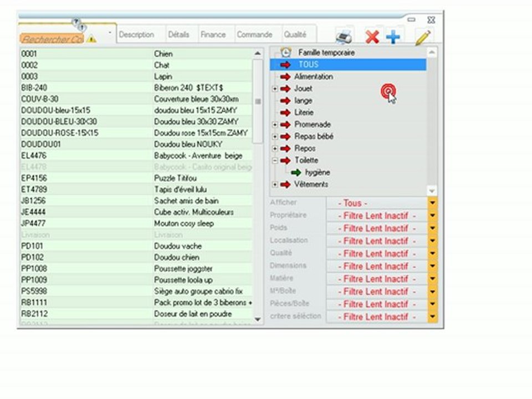Click the blue plus add icon
The image size is (532, 399).
[393, 37]
